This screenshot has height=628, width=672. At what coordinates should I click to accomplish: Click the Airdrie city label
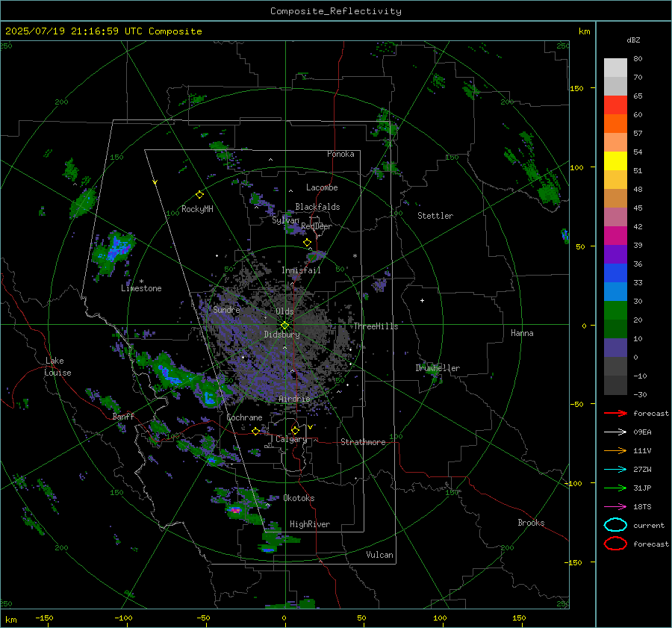(294, 399)
